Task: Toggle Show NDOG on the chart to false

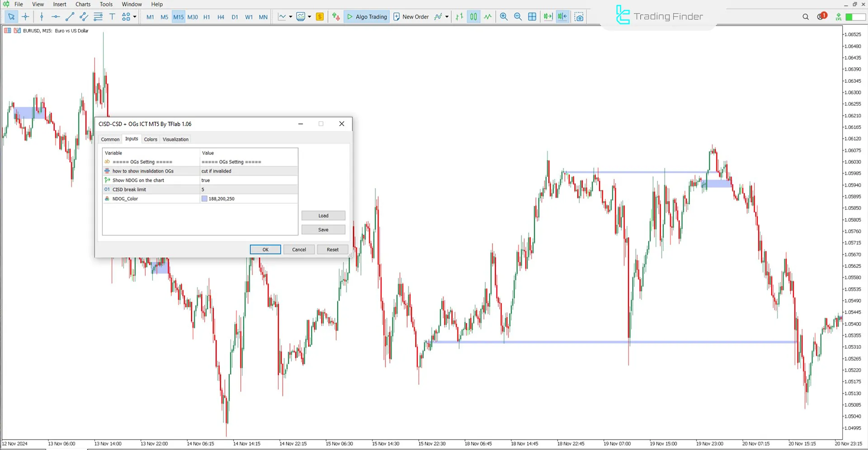Action: point(249,180)
